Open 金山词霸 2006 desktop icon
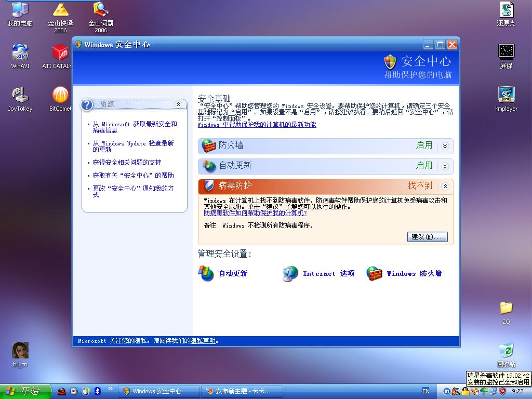The image size is (532, 399). (x=101, y=17)
